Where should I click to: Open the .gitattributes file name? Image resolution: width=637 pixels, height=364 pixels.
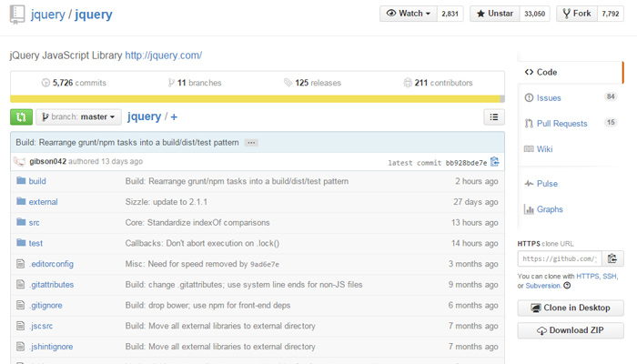tap(51, 285)
